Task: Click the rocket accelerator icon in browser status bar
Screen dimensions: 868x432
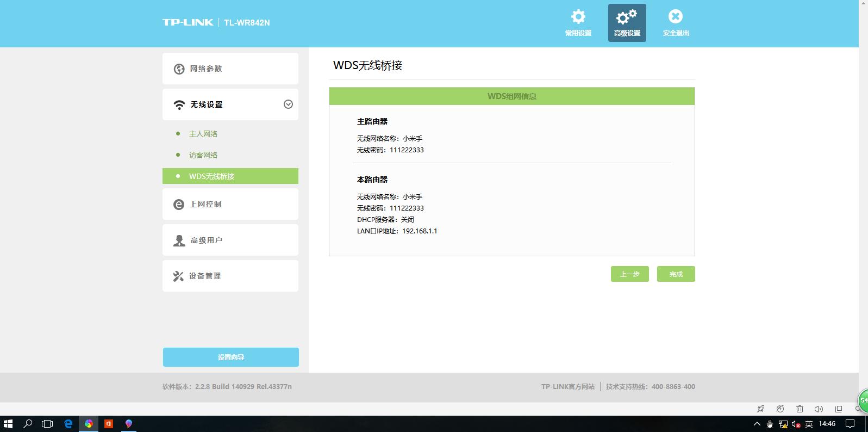Action: (761, 409)
